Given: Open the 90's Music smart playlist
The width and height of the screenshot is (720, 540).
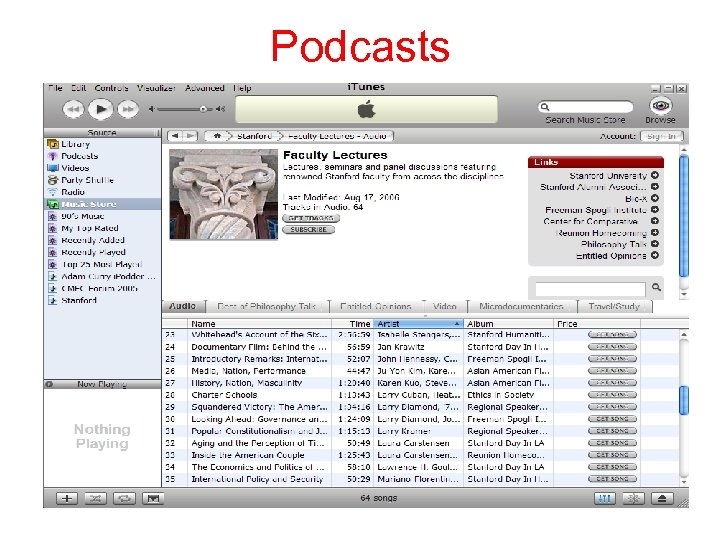Looking at the screenshot, I should pyautogui.click(x=83, y=216).
